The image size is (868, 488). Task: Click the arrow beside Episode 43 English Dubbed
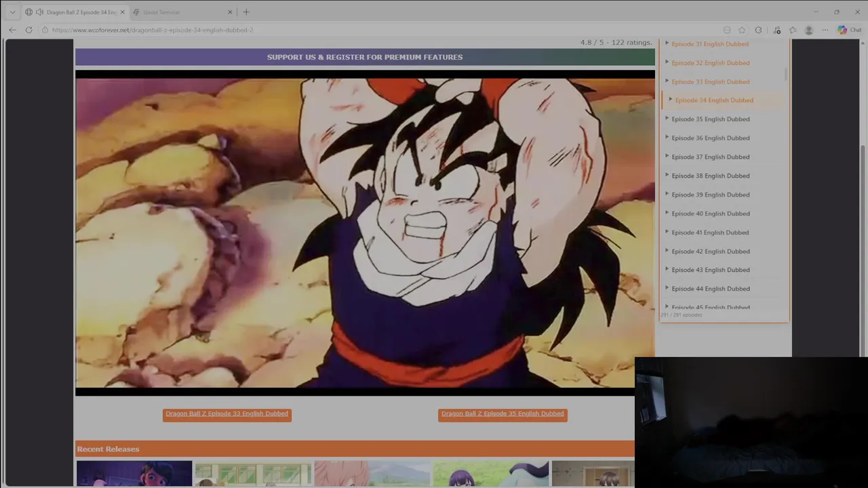[x=667, y=269]
